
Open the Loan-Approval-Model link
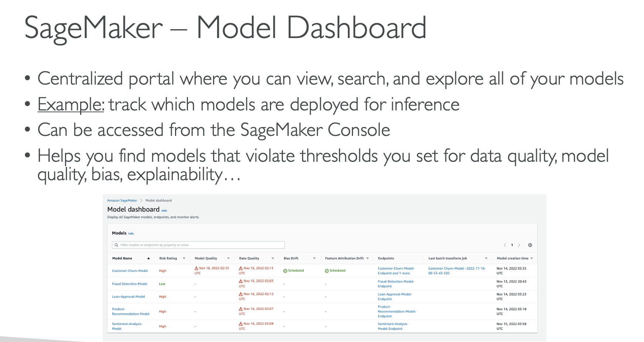pyautogui.click(x=129, y=297)
